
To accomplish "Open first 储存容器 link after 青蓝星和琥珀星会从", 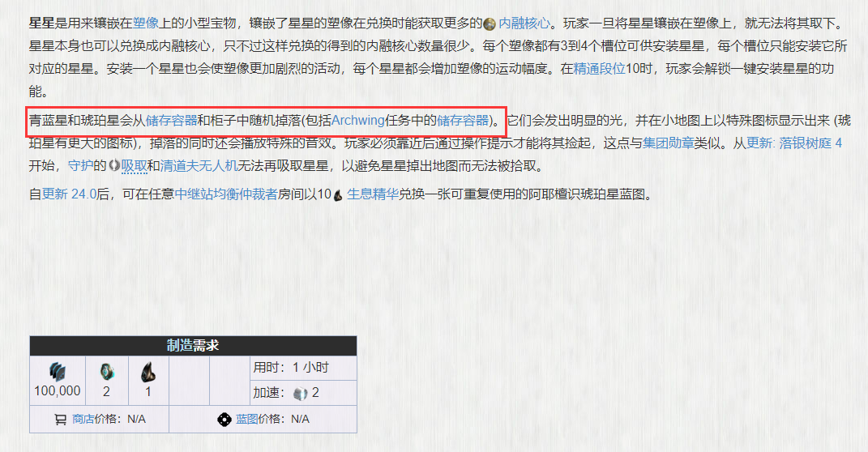I will [172, 121].
